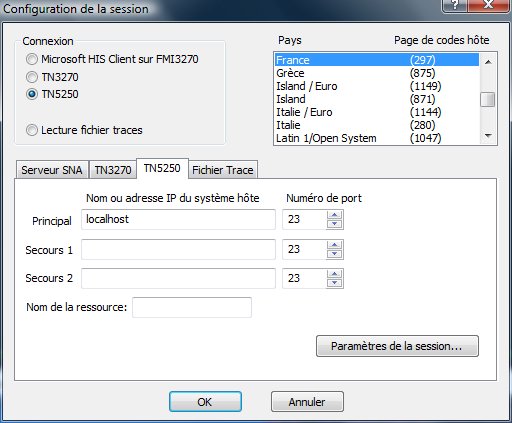Screen dimensions: 512x423
Task: Increase the Principal port number
Action: click(334, 215)
